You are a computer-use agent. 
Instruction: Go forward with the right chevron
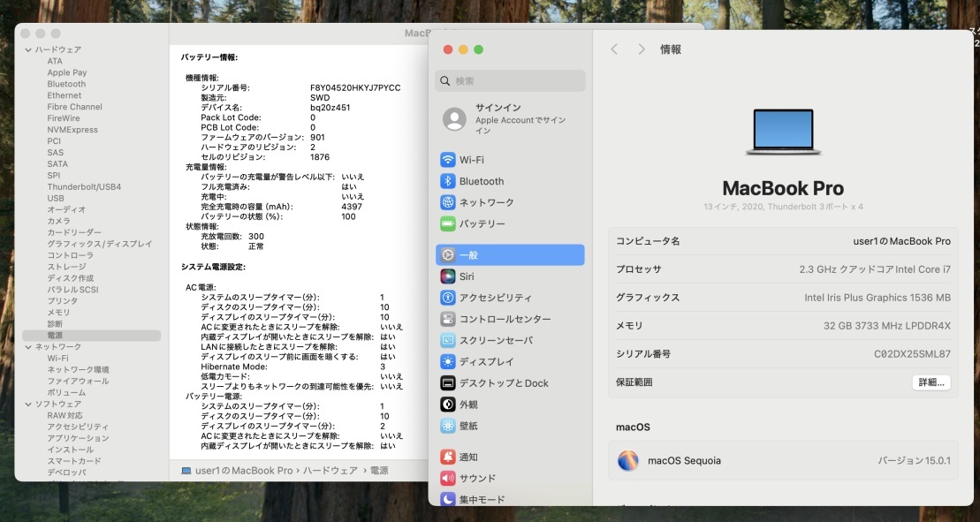[x=642, y=49]
